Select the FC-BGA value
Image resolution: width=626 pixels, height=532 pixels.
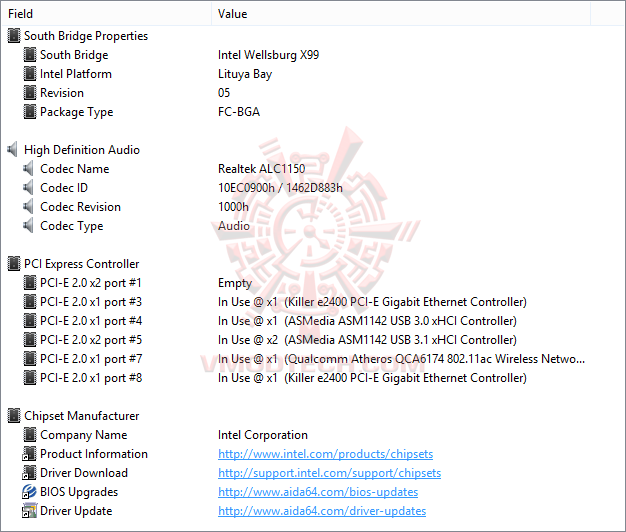(239, 112)
